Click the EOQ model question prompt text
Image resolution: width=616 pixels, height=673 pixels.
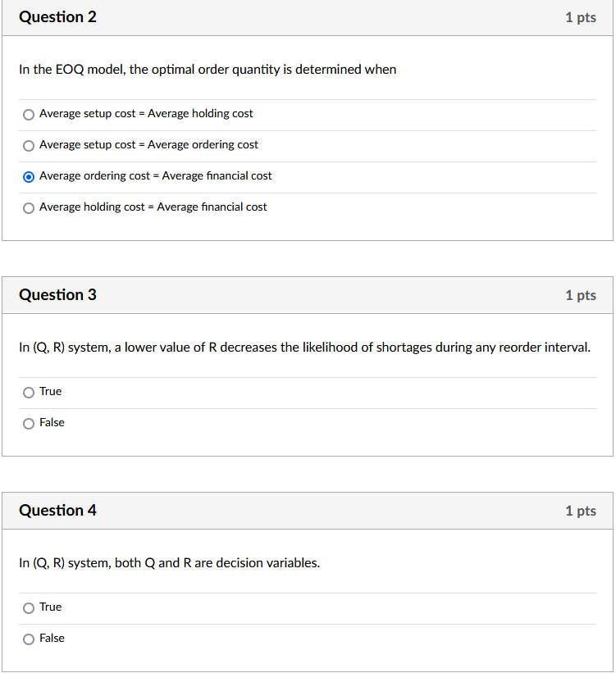point(208,70)
